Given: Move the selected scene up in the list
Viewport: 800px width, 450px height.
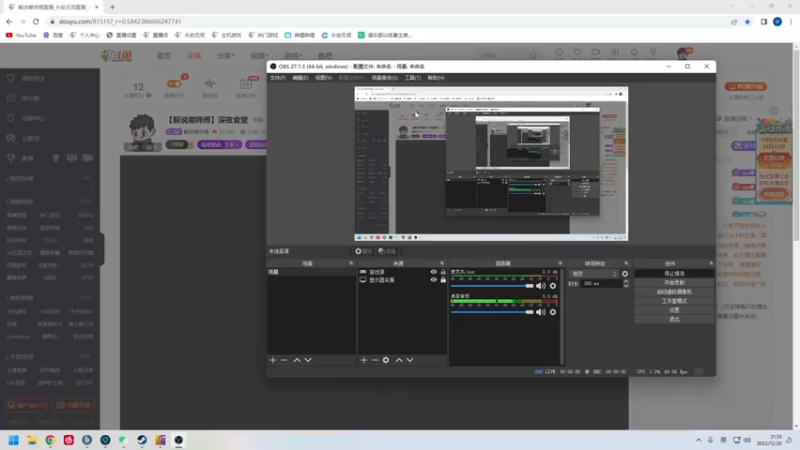Looking at the screenshot, I should pos(297,360).
